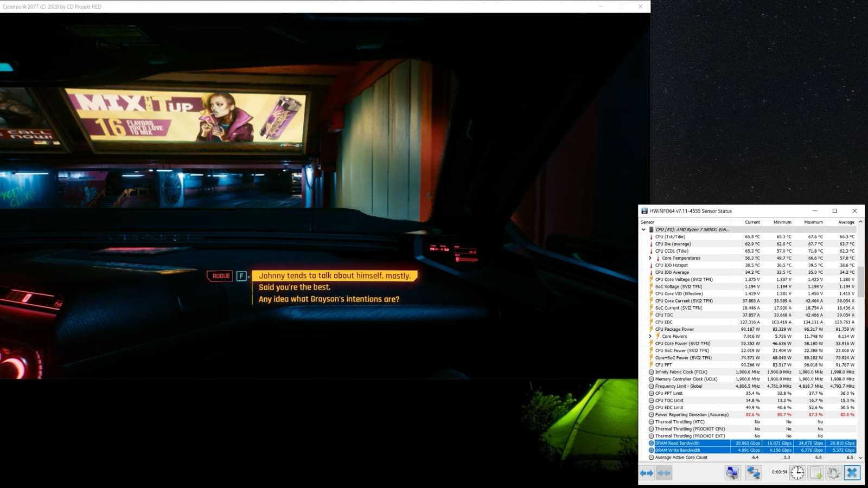Select "Johnny tends to talk about himself" option

click(x=334, y=275)
